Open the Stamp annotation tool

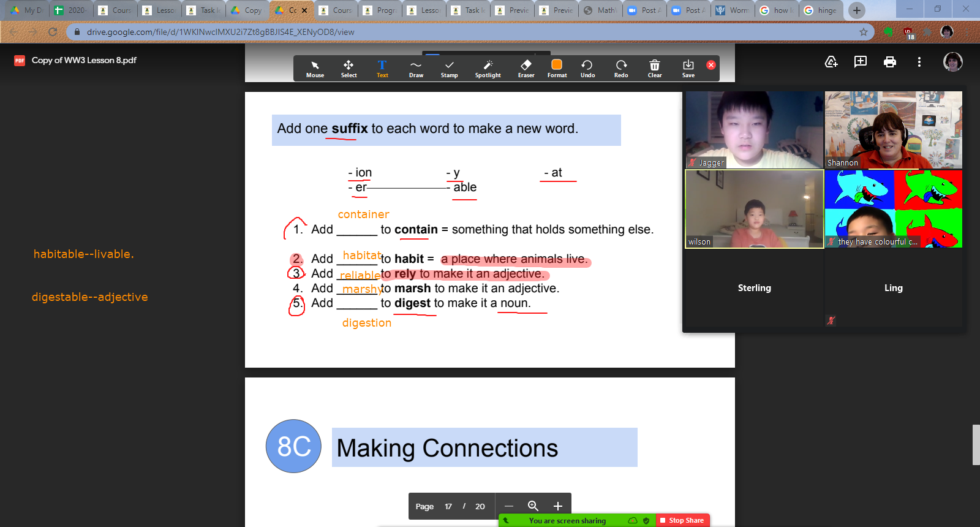coord(449,69)
